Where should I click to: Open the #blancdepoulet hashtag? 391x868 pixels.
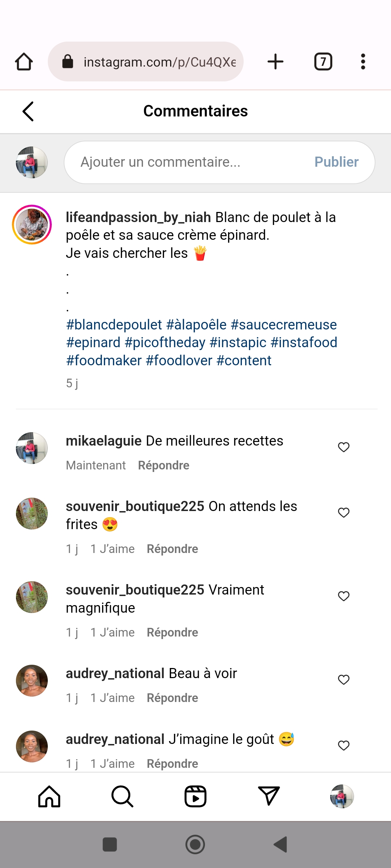pyautogui.click(x=114, y=325)
